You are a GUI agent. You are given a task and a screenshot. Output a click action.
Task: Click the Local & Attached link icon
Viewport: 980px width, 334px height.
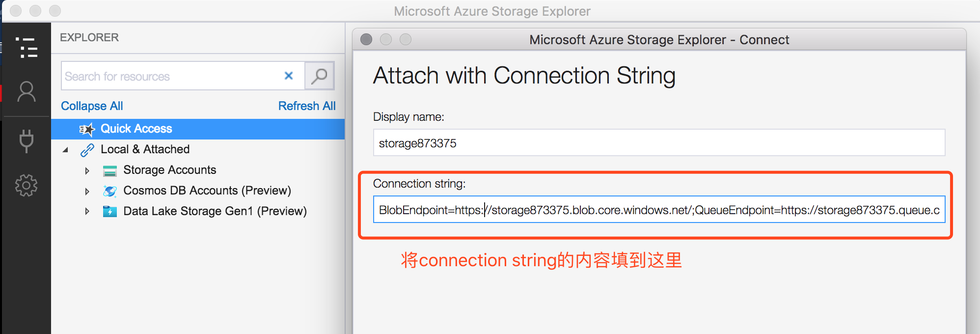click(x=87, y=150)
